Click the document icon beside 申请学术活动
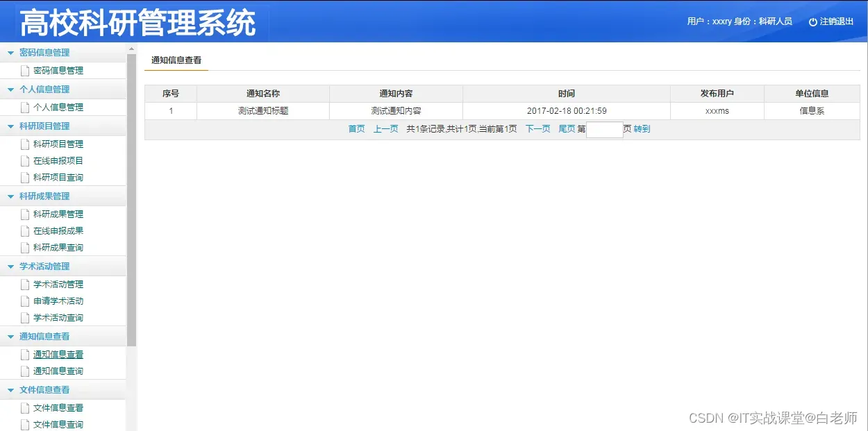 pos(25,301)
